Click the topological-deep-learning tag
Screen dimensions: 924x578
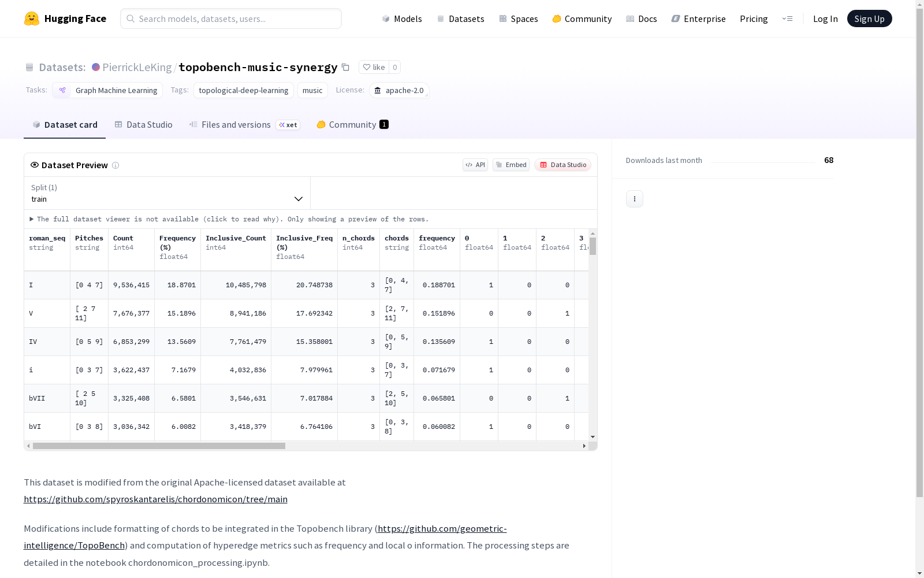tap(244, 90)
